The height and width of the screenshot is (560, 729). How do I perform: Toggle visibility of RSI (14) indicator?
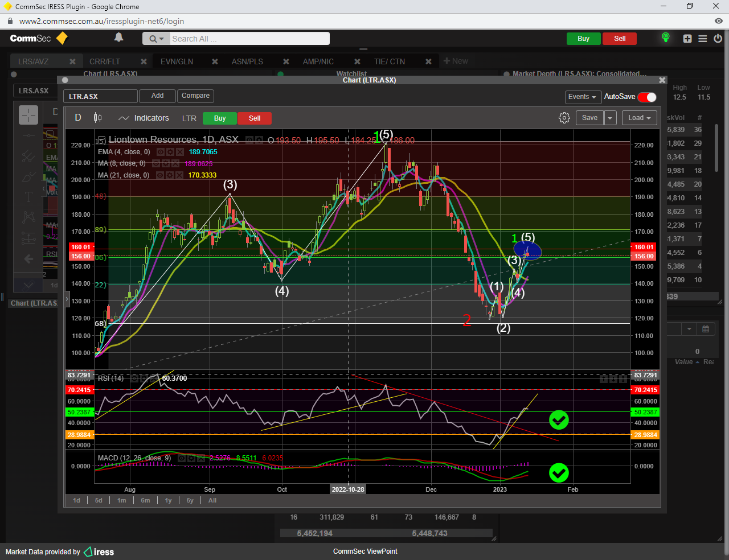click(x=135, y=378)
